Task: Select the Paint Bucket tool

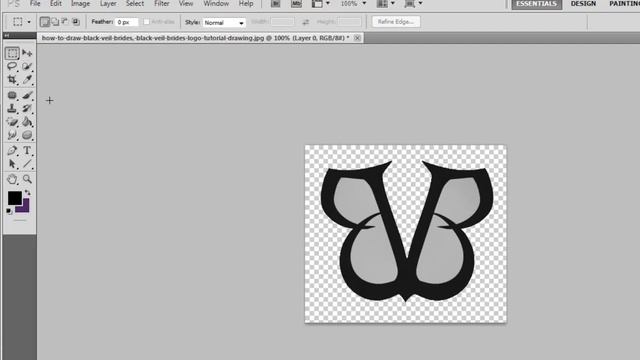Action: click(27, 122)
